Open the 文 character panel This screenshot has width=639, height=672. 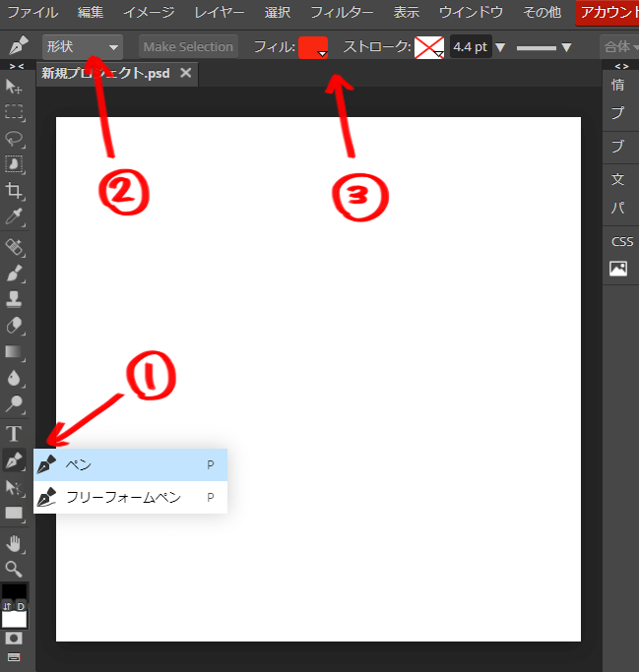coord(618,179)
